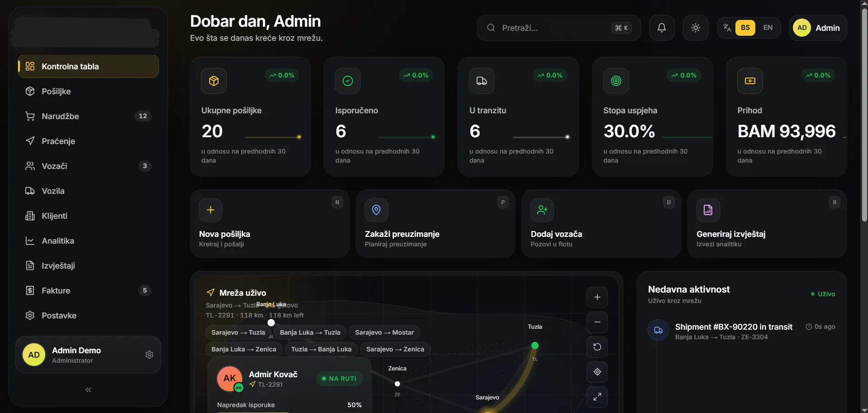868x413 pixels.
Task: Open Narudžbe in the sidebar
Action: 88,116
